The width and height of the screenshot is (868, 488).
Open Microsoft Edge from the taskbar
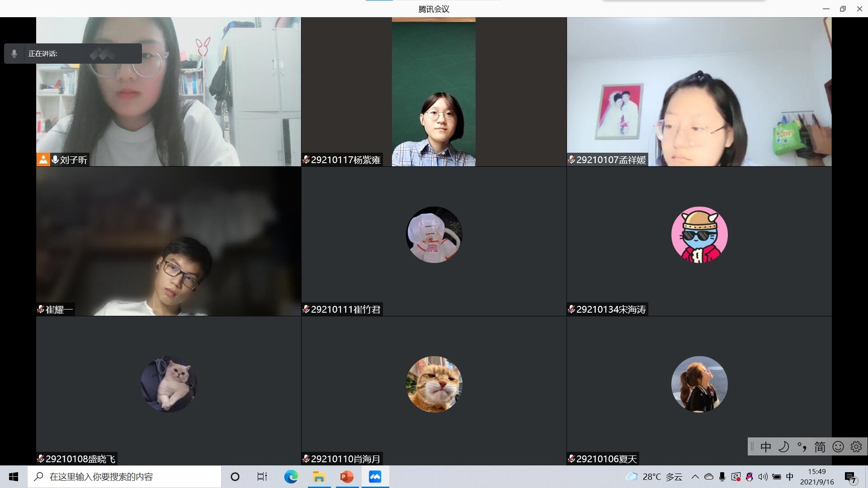pyautogui.click(x=291, y=477)
